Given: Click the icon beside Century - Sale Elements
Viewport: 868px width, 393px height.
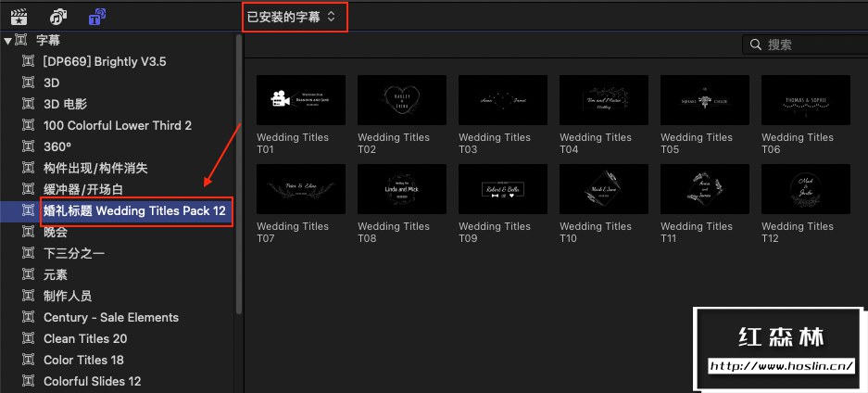Looking at the screenshot, I should tap(28, 317).
